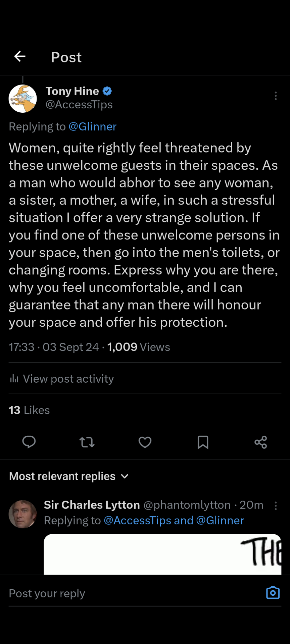Tap the verified badge next to Tony Hine
This screenshot has width=290, height=644.
107,91
